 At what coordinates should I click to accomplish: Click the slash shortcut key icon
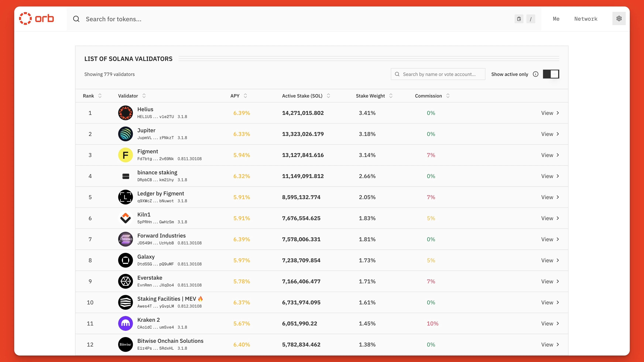click(x=530, y=19)
